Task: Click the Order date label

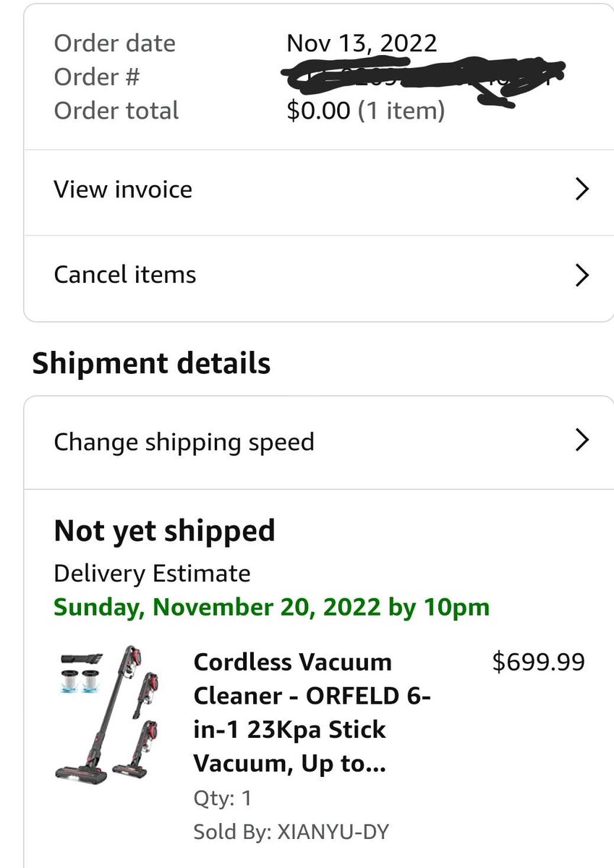Action: click(x=114, y=43)
